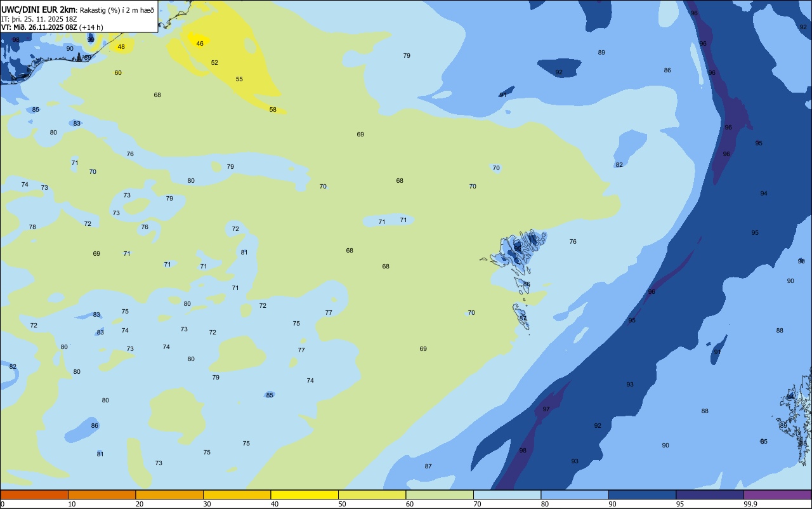Click the 10–20 orange legend swatch

pos(101,494)
